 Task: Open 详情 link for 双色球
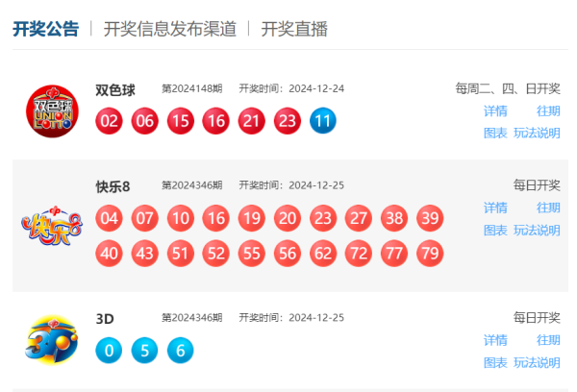pyautogui.click(x=495, y=111)
